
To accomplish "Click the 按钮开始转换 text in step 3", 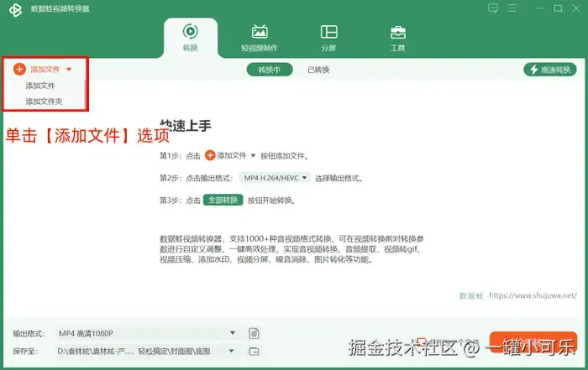I will [x=270, y=201].
